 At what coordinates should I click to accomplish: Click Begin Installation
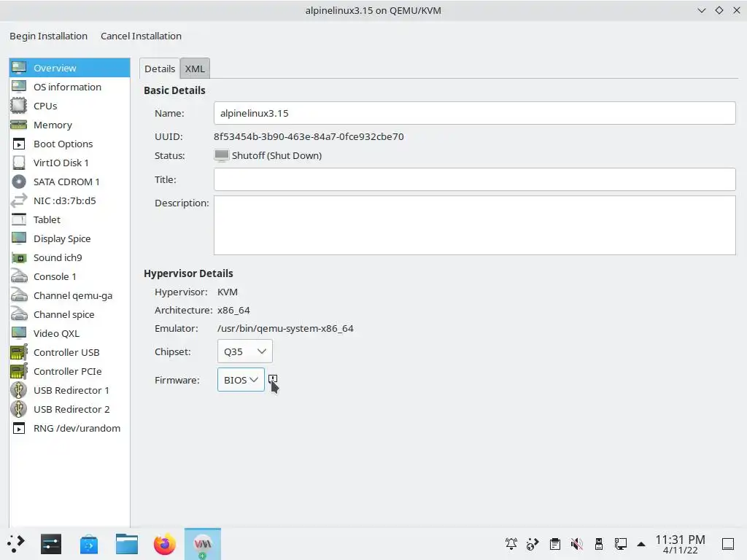[x=49, y=36]
